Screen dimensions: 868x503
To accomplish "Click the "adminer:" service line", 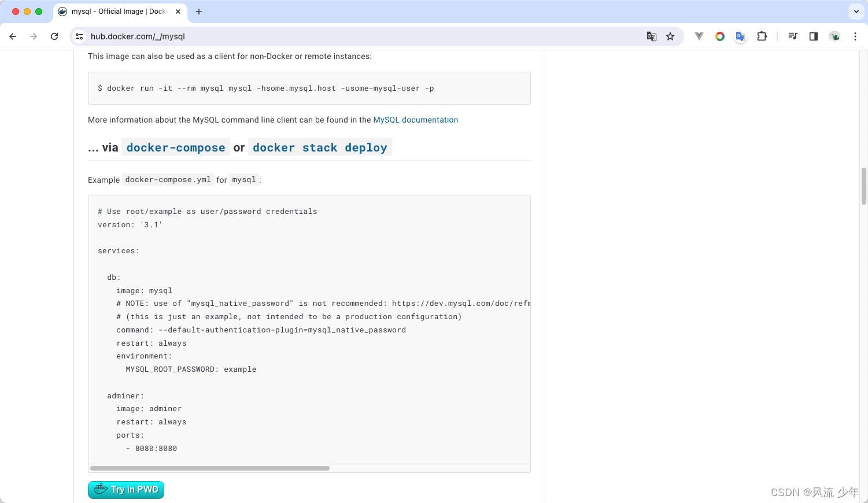I will (126, 396).
